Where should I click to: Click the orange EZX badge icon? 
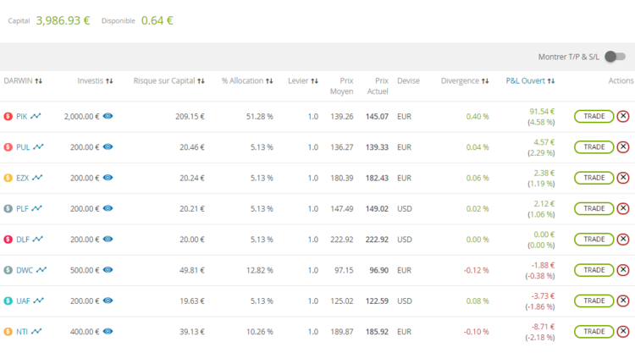[x=8, y=178]
